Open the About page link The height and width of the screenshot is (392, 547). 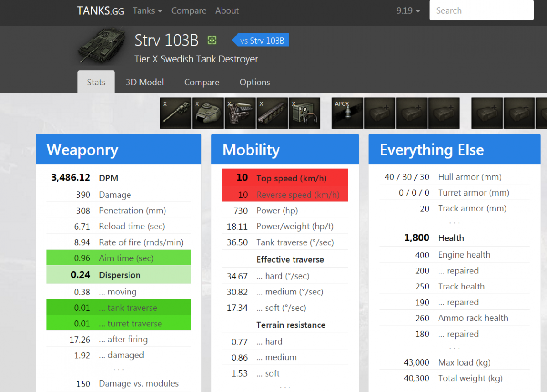tap(227, 10)
